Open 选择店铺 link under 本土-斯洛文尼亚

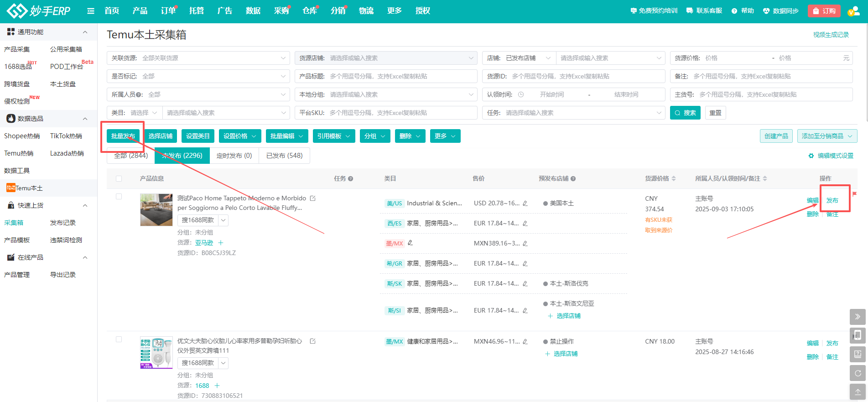tap(564, 316)
